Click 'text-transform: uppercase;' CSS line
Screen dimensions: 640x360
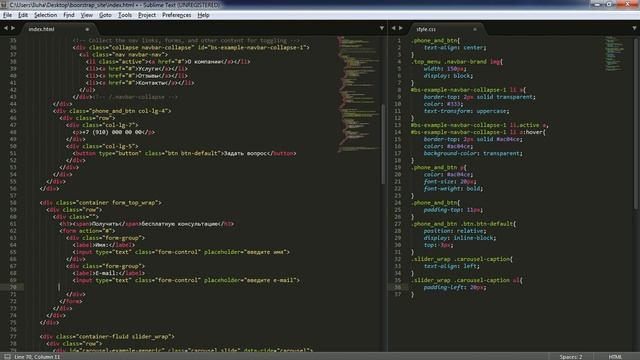tap(467, 111)
